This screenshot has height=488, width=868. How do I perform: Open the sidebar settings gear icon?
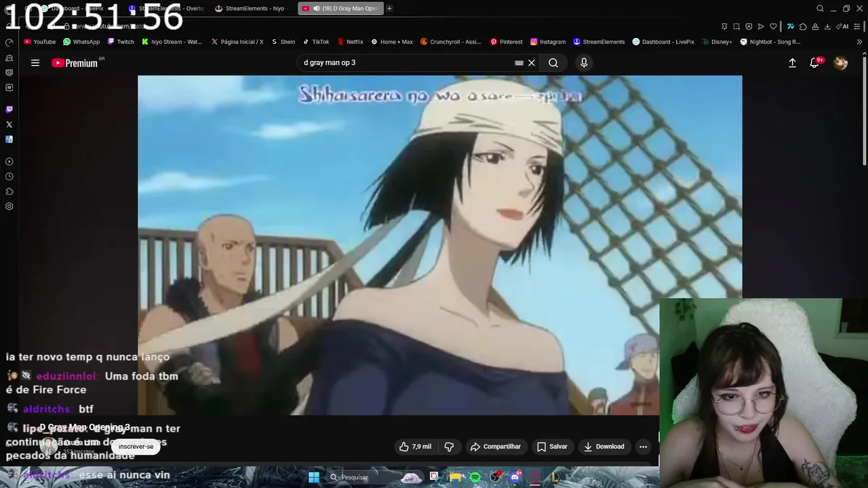point(9,206)
